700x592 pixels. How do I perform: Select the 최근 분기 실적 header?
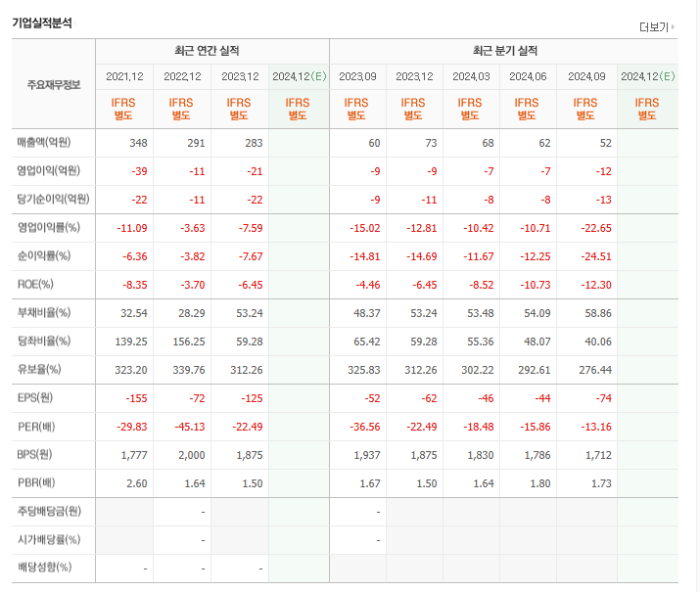pyautogui.click(x=505, y=51)
